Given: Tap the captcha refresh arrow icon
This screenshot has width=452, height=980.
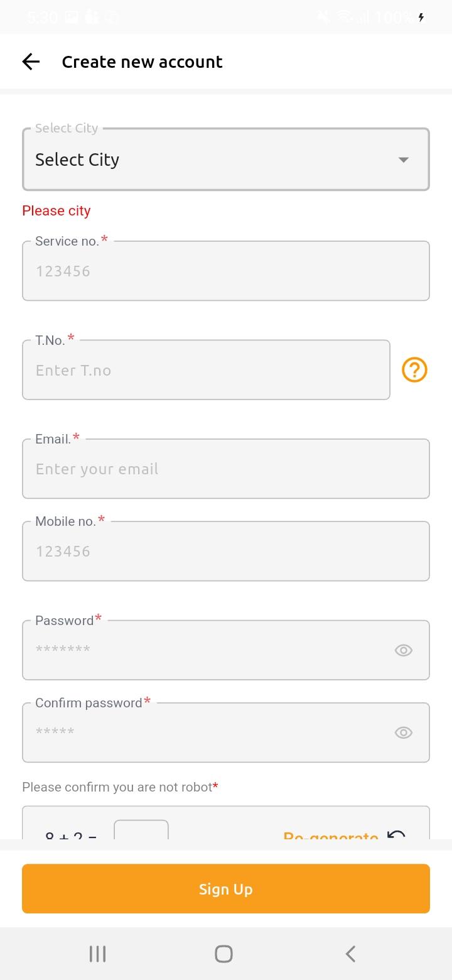Looking at the screenshot, I should 397,834.
